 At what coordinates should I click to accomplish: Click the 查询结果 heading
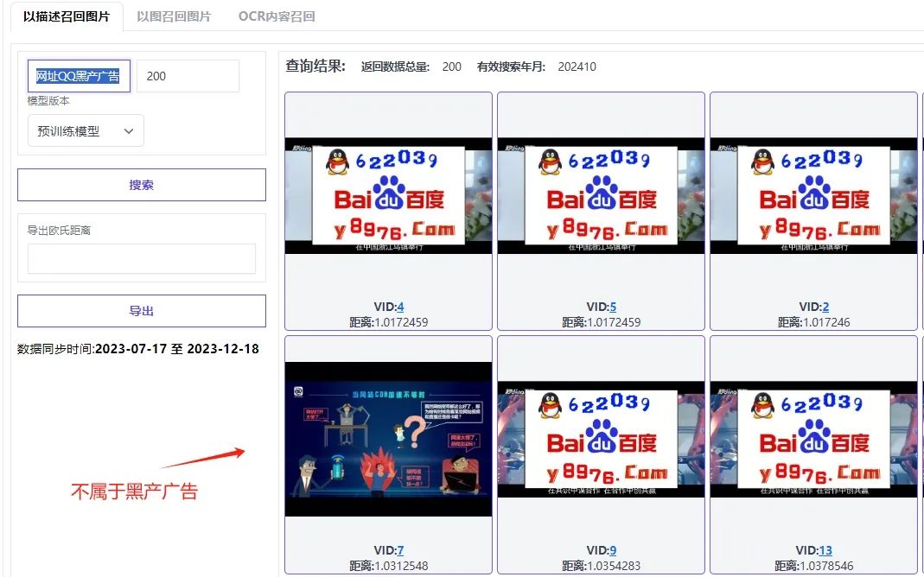click(x=315, y=66)
